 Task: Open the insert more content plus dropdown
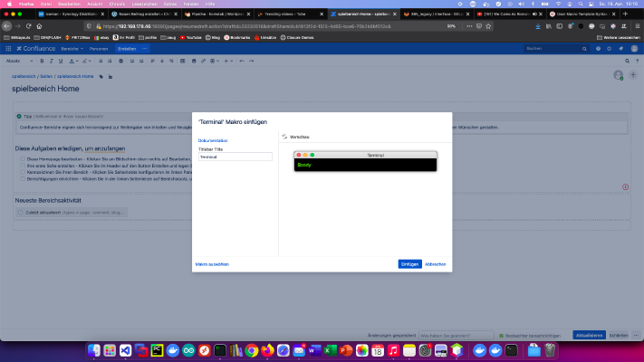pos(228,62)
